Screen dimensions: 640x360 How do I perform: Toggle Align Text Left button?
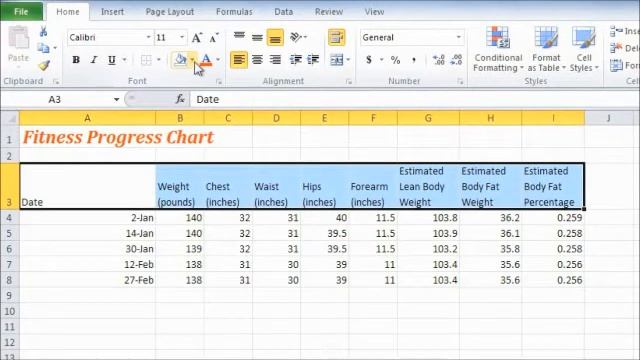click(239, 60)
